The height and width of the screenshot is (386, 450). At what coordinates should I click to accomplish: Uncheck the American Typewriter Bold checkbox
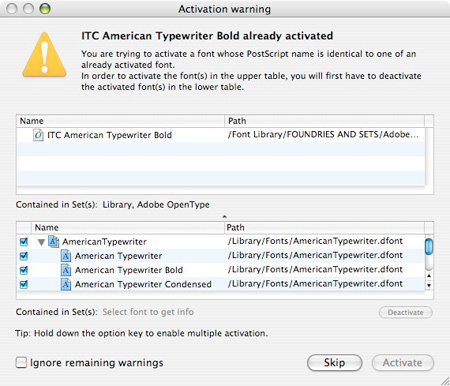tap(24, 270)
